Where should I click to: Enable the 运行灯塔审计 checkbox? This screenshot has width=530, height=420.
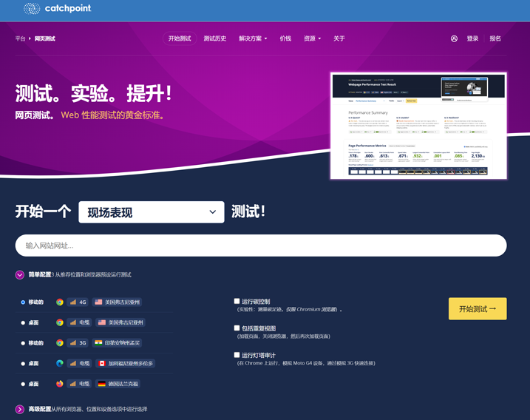tap(237, 355)
